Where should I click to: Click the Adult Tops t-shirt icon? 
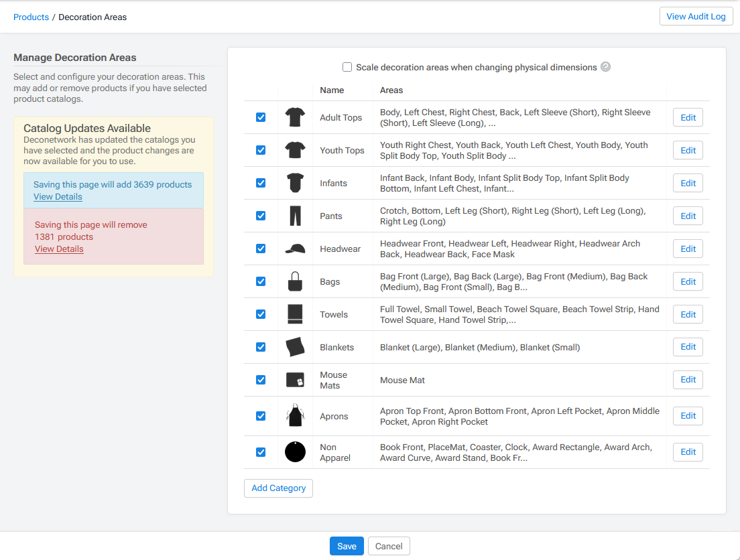pos(295,117)
